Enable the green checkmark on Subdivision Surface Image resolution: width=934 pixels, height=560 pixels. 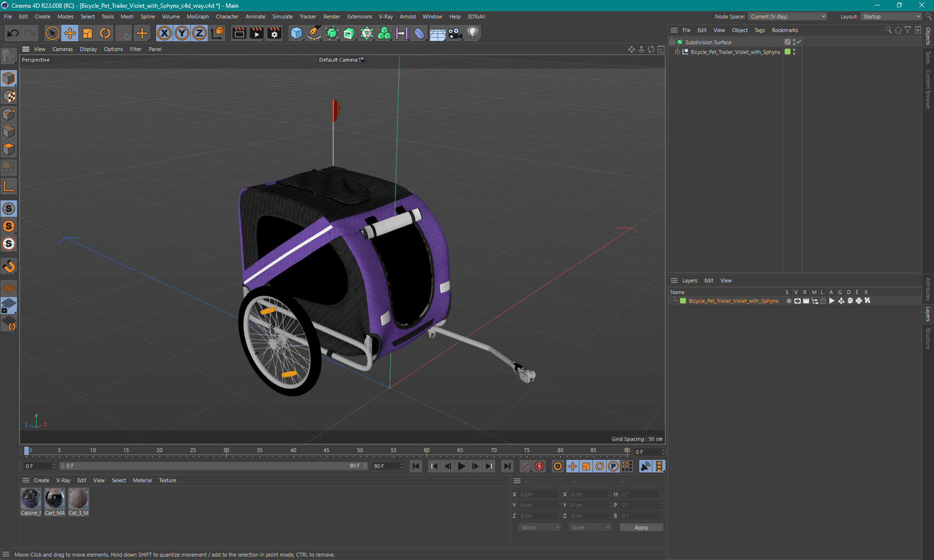coord(798,42)
